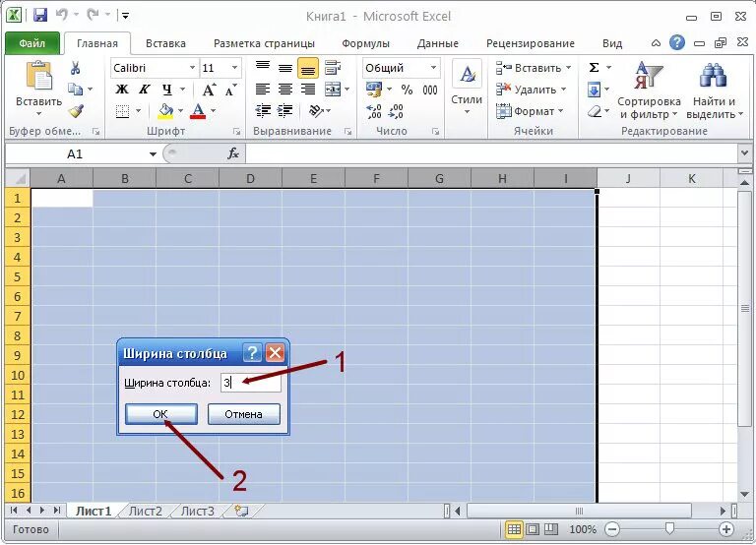
Task: Align text right horizontally
Action: tap(307, 90)
